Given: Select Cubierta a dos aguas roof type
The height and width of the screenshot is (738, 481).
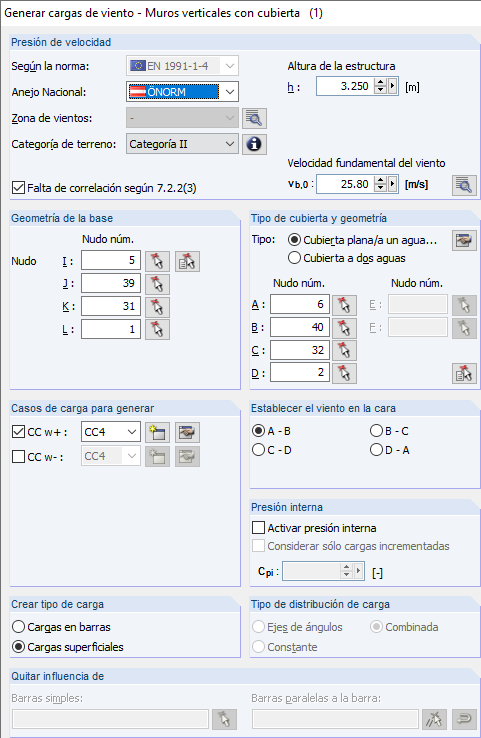Looking at the screenshot, I should coord(347,258).
